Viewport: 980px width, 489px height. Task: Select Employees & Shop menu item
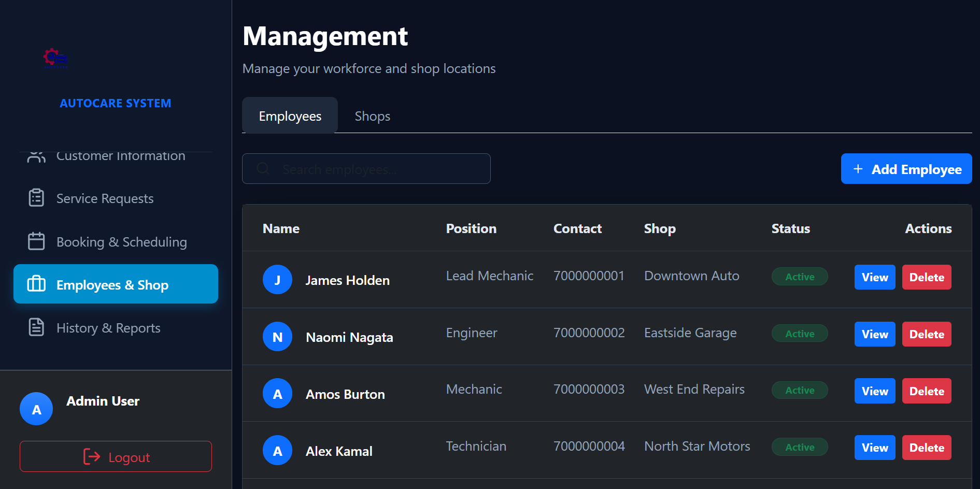pyautogui.click(x=116, y=284)
